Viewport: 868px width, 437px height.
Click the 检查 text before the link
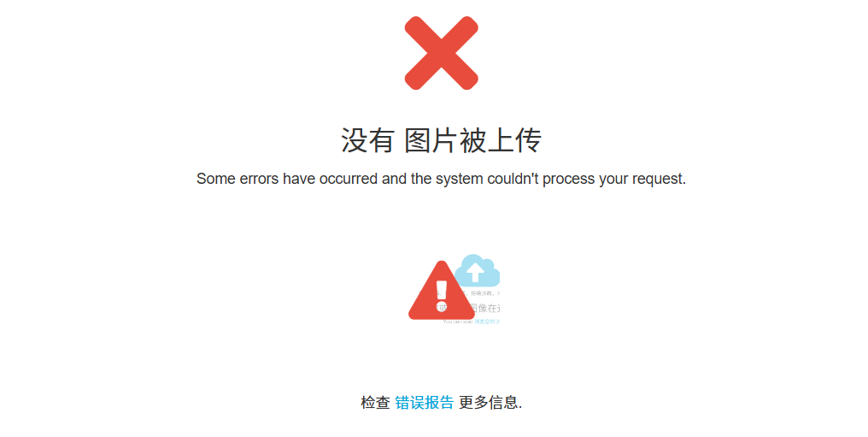(x=375, y=403)
